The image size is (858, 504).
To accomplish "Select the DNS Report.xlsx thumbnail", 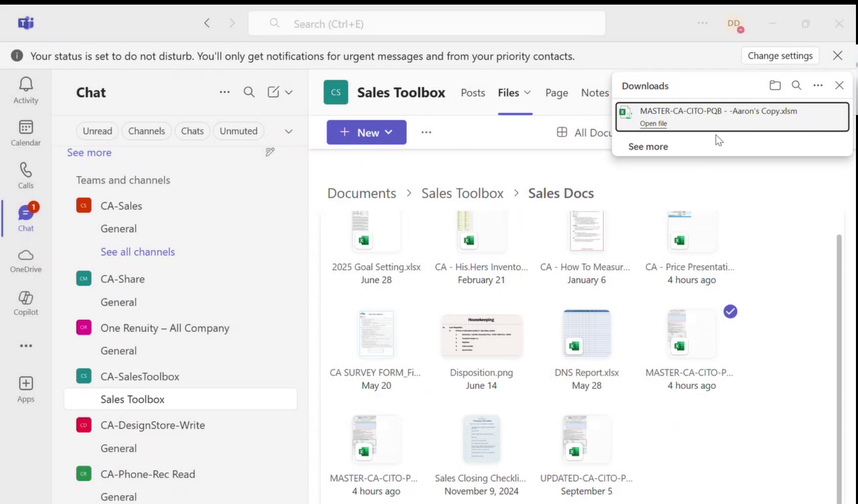I will point(586,333).
